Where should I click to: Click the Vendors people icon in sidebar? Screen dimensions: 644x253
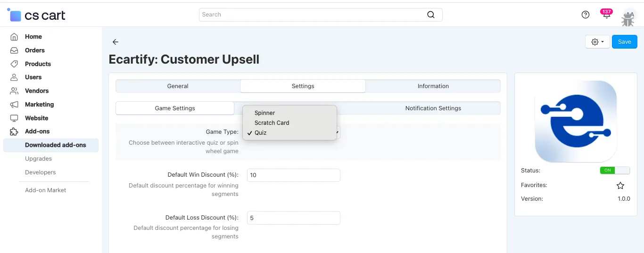coord(15,91)
